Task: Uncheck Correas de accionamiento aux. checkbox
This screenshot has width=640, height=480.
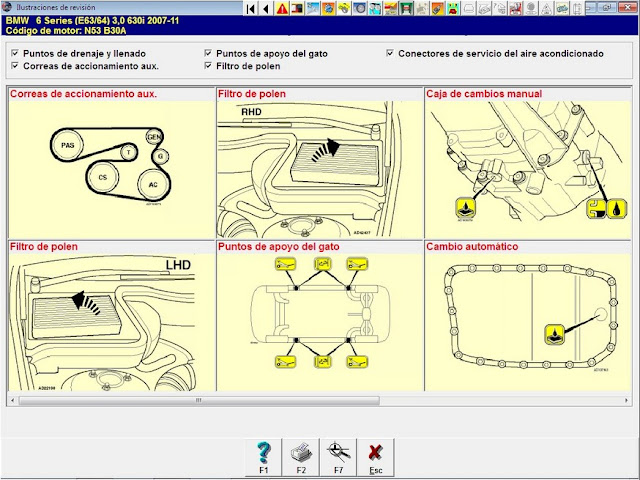Action: click(x=15, y=65)
